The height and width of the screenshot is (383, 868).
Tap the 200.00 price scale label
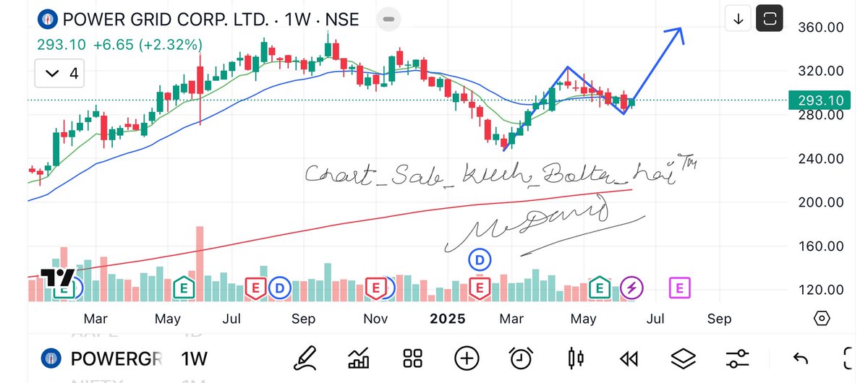(x=820, y=202)
